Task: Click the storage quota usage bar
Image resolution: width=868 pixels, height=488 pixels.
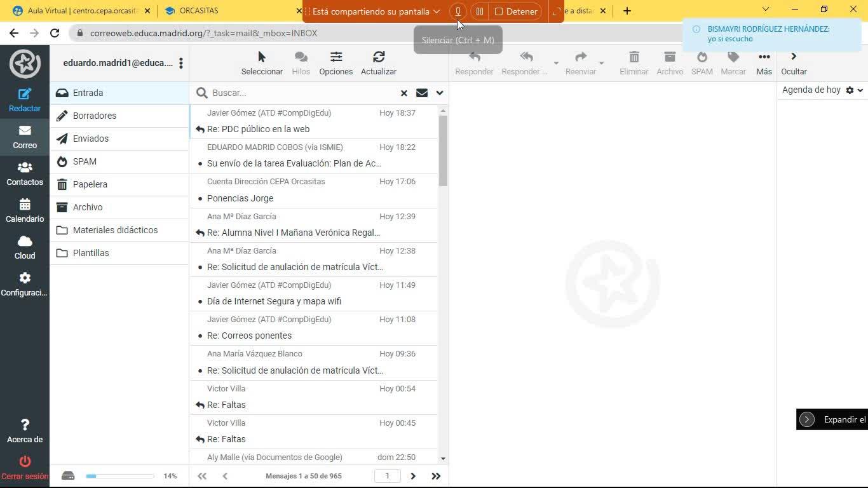Action: click(x=120, y=476)
